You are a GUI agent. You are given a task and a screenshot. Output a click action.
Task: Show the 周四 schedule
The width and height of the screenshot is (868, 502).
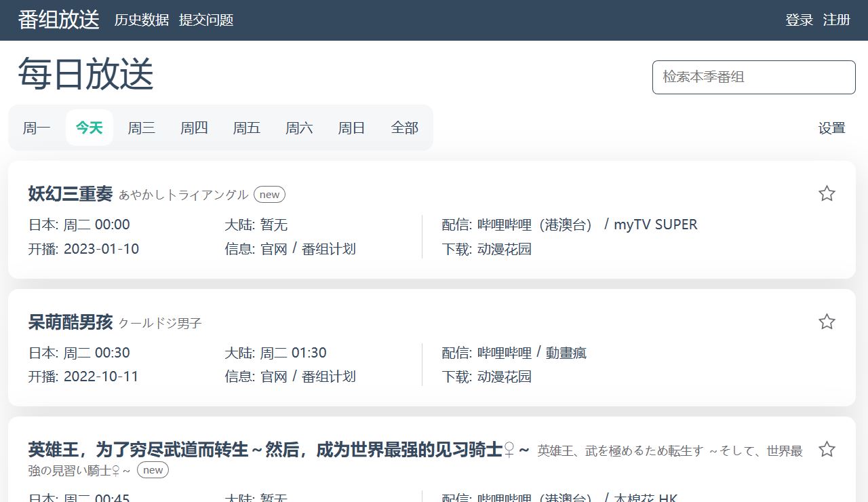pos(194,128)
